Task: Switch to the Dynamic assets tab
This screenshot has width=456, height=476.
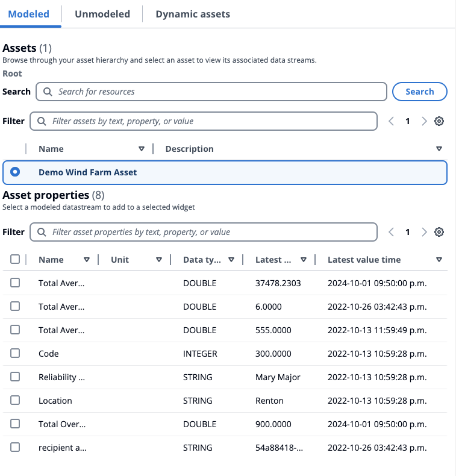Action: (x=193, y=14)
